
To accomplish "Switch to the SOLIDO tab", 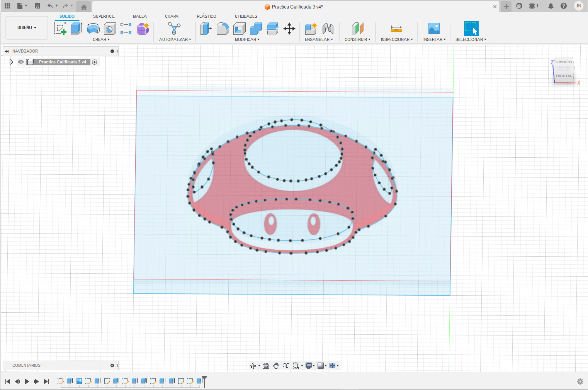I will click(x=67, y=16).
